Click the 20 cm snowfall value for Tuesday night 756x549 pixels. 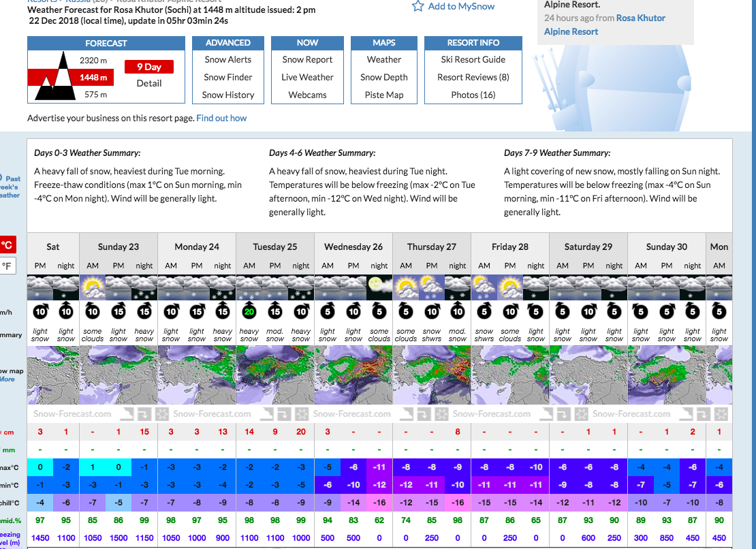click(301, 432)
